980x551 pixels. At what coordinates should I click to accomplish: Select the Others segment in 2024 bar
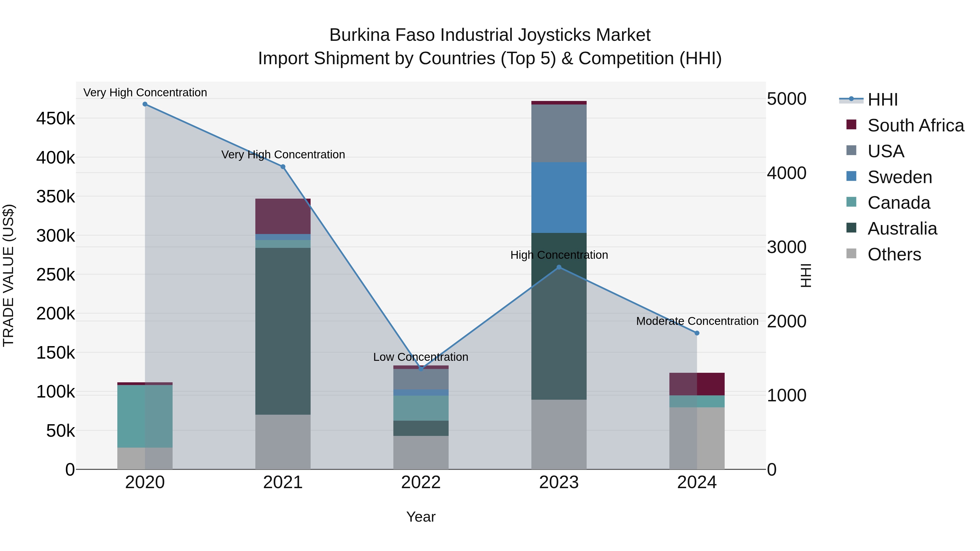[x=697, y=438]
